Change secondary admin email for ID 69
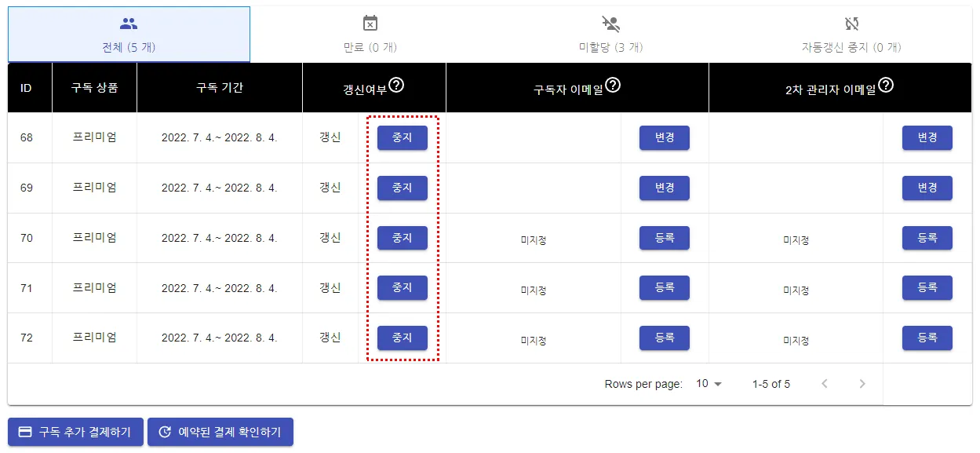 pyautogui.click(x=927, y=188)
